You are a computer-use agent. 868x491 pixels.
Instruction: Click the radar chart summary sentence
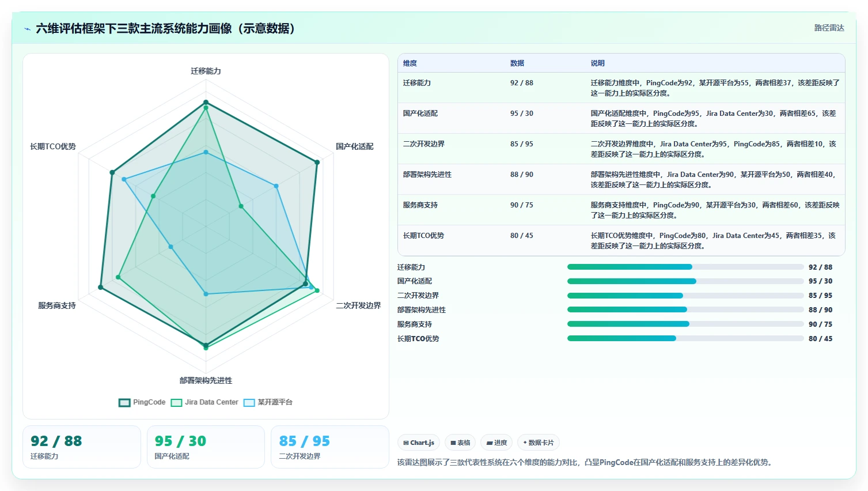(x=585, y=462)
